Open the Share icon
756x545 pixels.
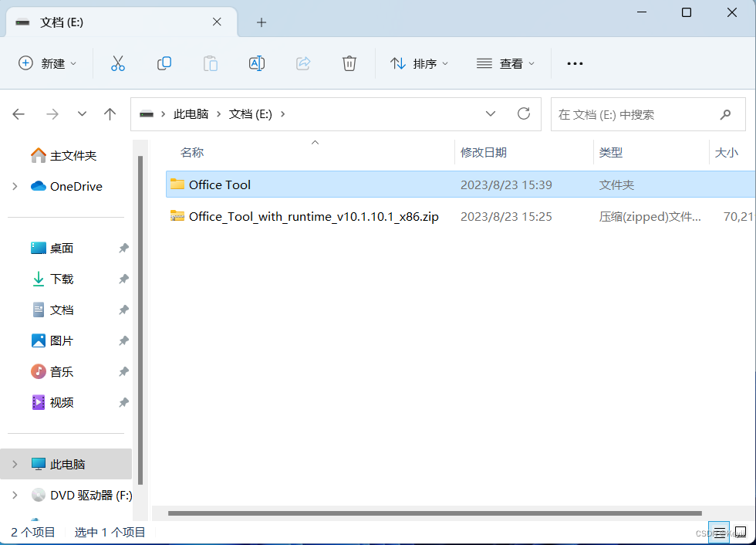point(302,63)
